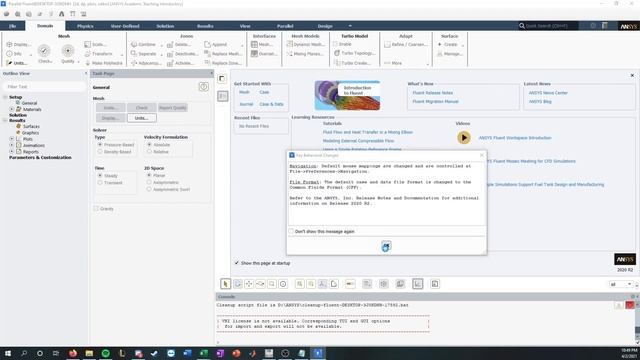Click the Check mesh icon in ribbon

pyautogui.click(x=44, y=51)
